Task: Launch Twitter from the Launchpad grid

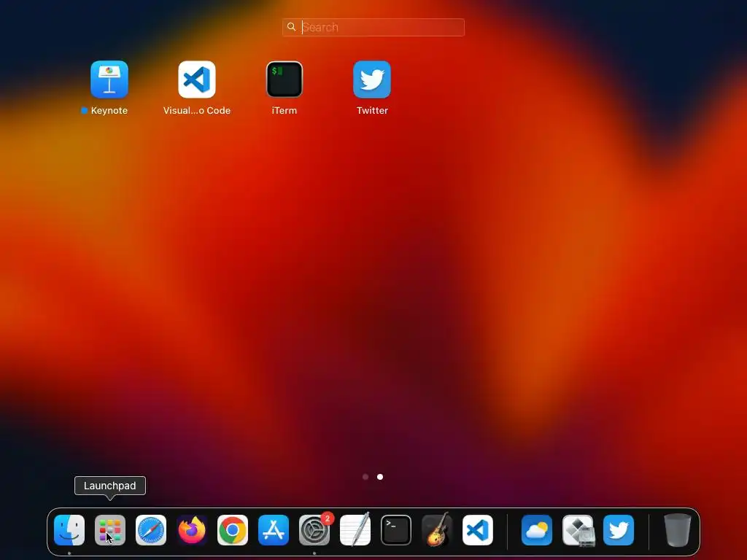Action: tap(372, 79)
